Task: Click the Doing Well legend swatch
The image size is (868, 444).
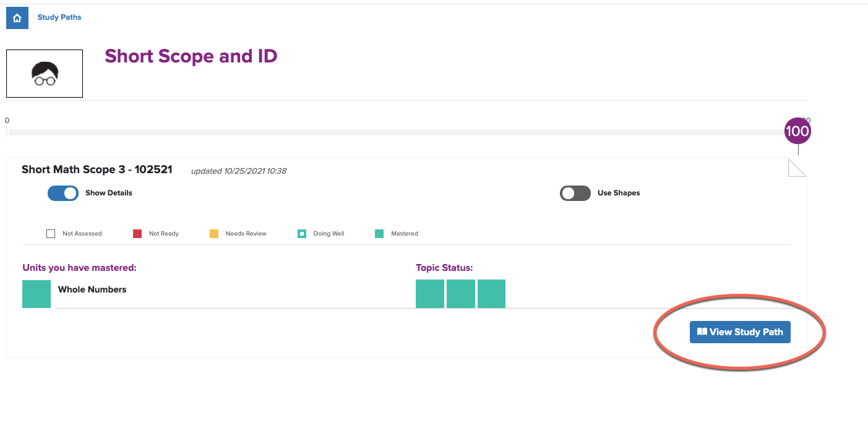Action: (302, 234)
